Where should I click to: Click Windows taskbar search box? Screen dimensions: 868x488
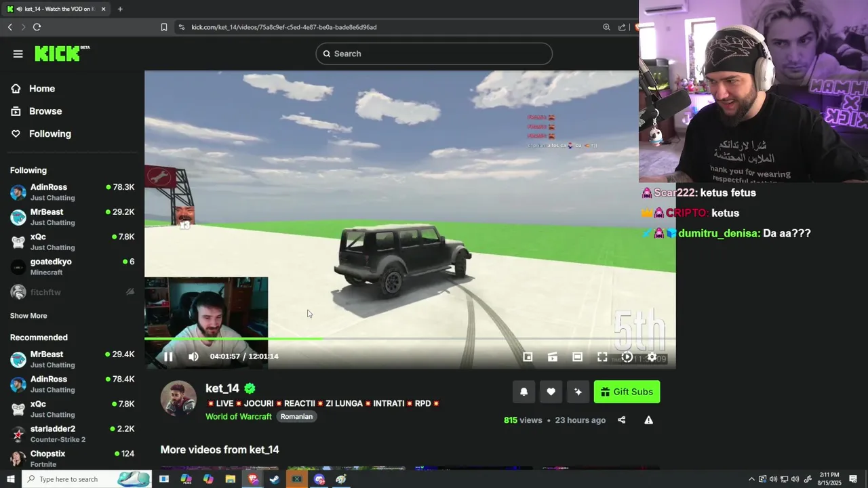[x=87, y=479]
